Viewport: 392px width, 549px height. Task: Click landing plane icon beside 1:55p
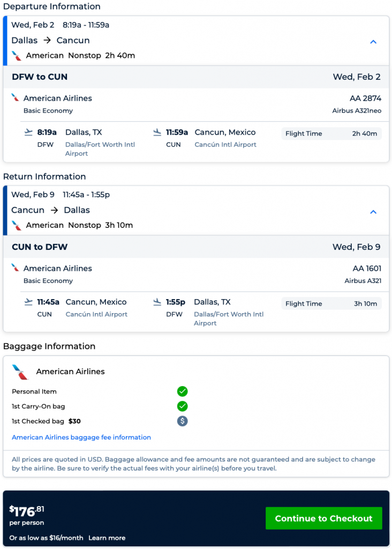[x=157, y=302]
